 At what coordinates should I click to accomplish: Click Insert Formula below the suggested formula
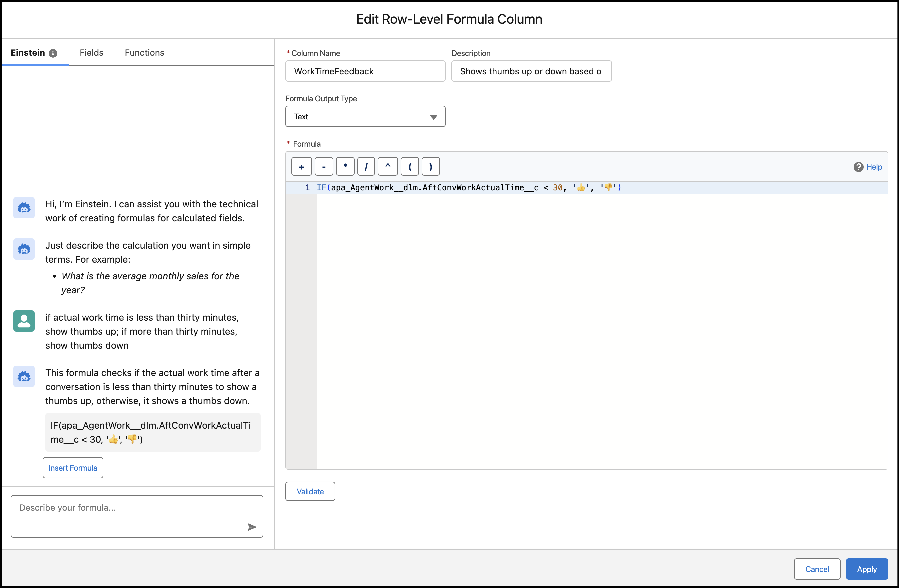pyautogui.click(x=73, y=468)
